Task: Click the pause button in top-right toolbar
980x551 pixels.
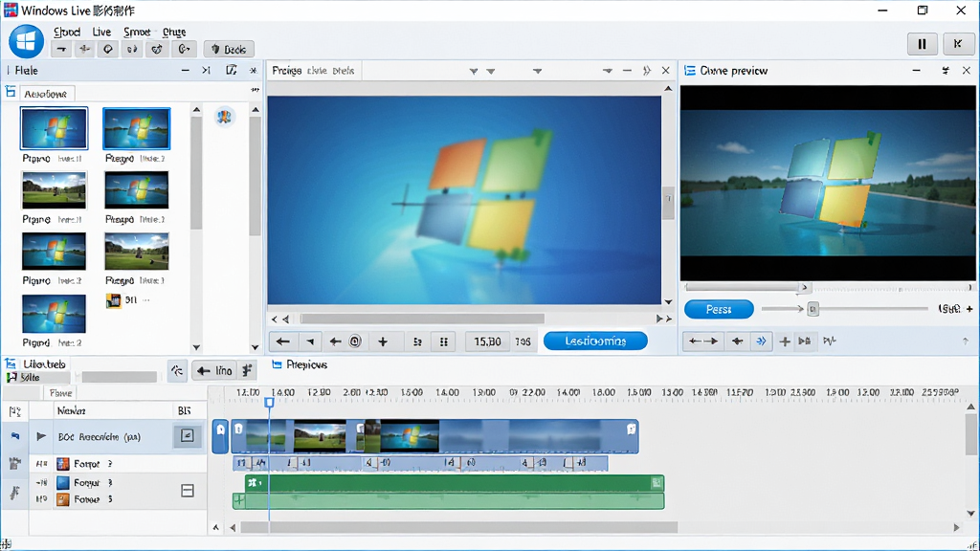Action: (x=922, y=44)
